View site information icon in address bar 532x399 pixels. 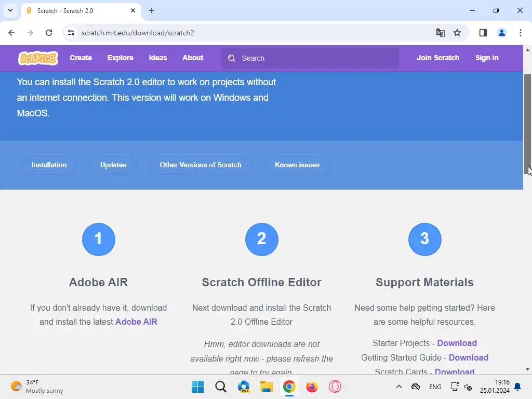[x=71, y=33]
